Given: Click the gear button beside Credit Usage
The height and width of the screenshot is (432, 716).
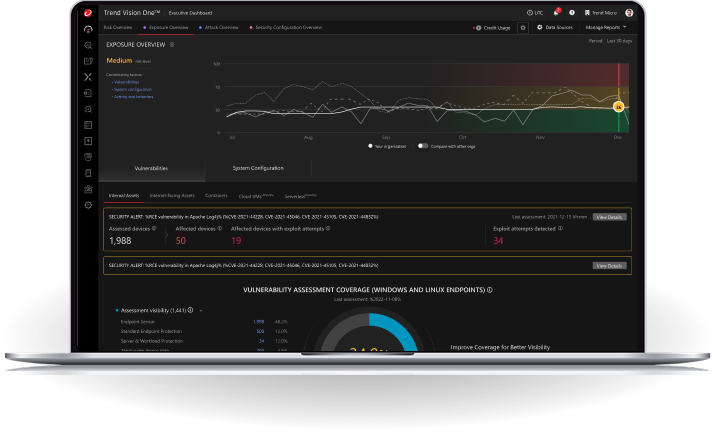Looking at the screenshot, I should click(x=523, y=27).
